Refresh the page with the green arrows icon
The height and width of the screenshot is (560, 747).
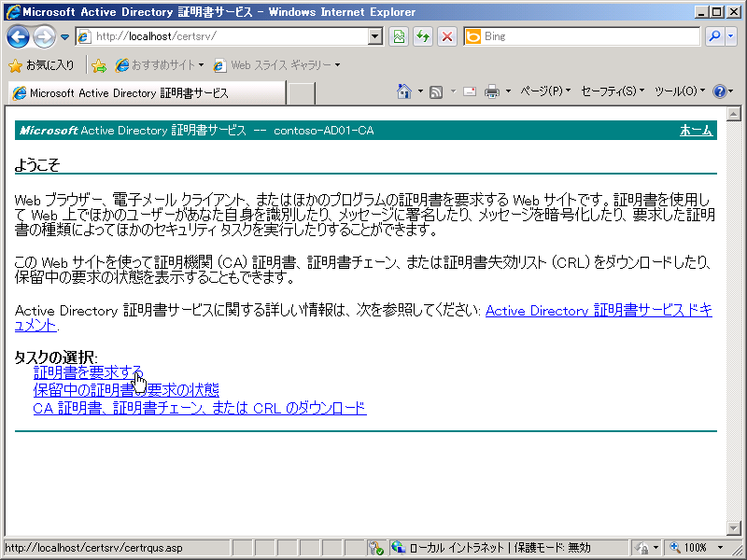[423, 36]
